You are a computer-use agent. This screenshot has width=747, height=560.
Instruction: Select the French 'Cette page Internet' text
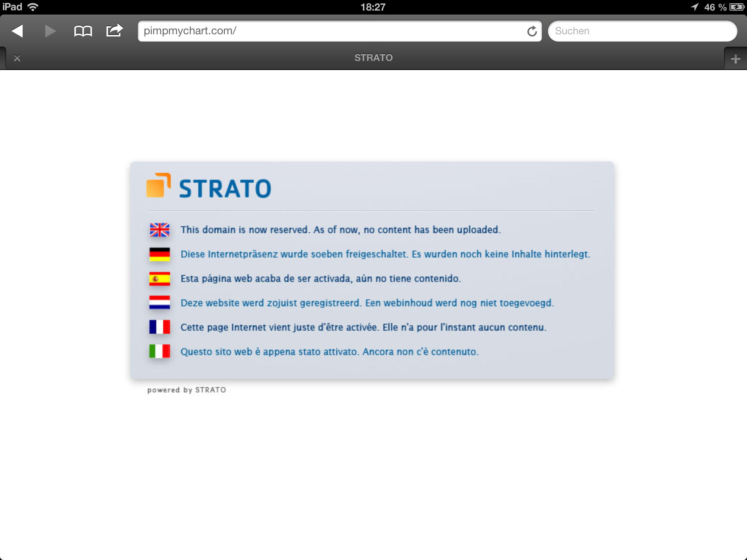364,327
